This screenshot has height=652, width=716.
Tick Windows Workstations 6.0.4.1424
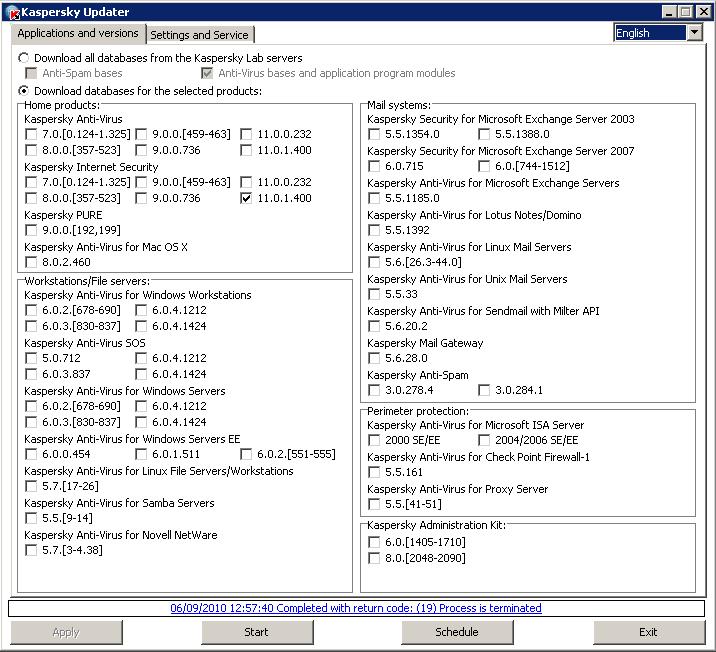[141, 326]
